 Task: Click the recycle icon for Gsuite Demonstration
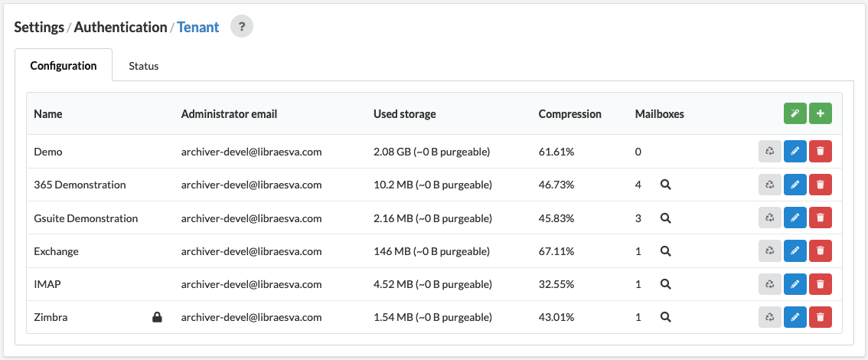point(769,218)
